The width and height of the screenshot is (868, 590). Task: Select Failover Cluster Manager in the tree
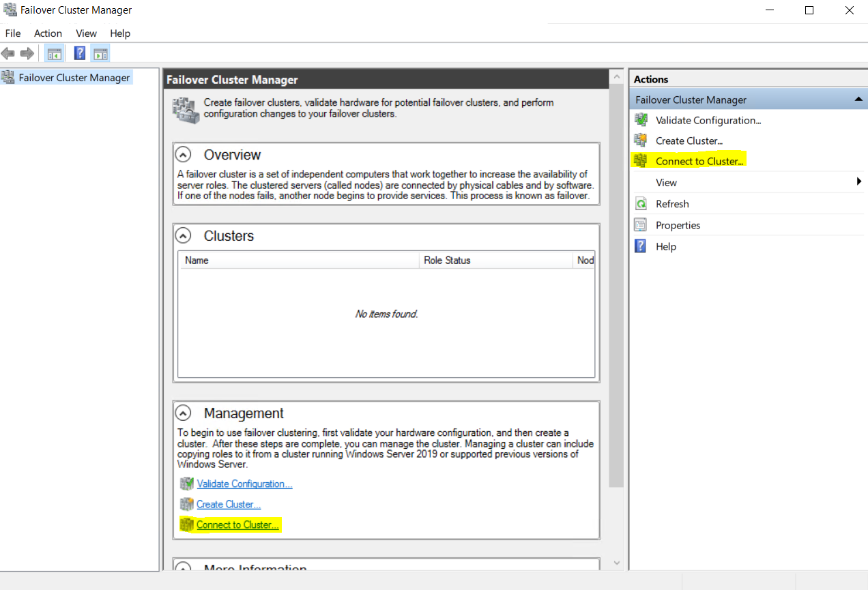coord(74,77)
